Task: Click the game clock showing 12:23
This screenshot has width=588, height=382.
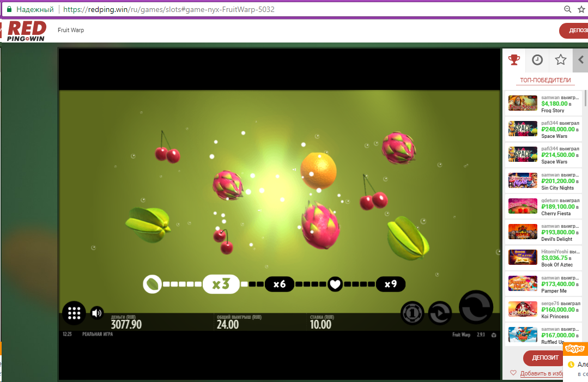Action: (67, 334)
